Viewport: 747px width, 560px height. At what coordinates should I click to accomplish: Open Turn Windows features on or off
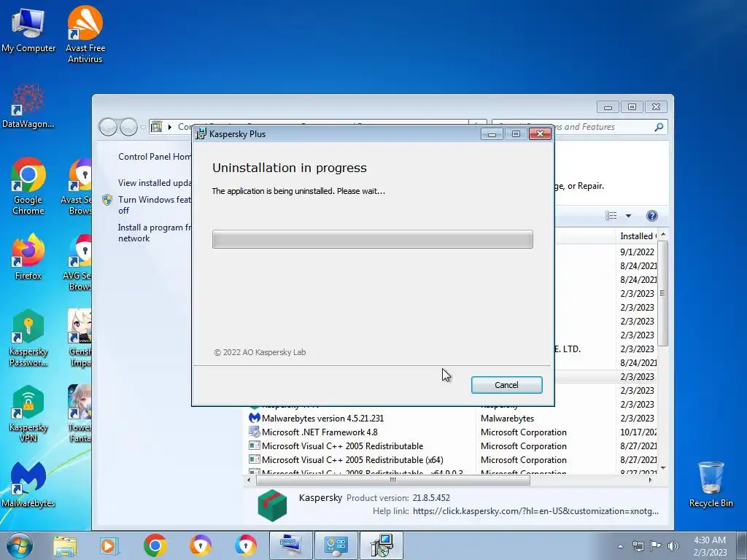click(x=155, y=205)
